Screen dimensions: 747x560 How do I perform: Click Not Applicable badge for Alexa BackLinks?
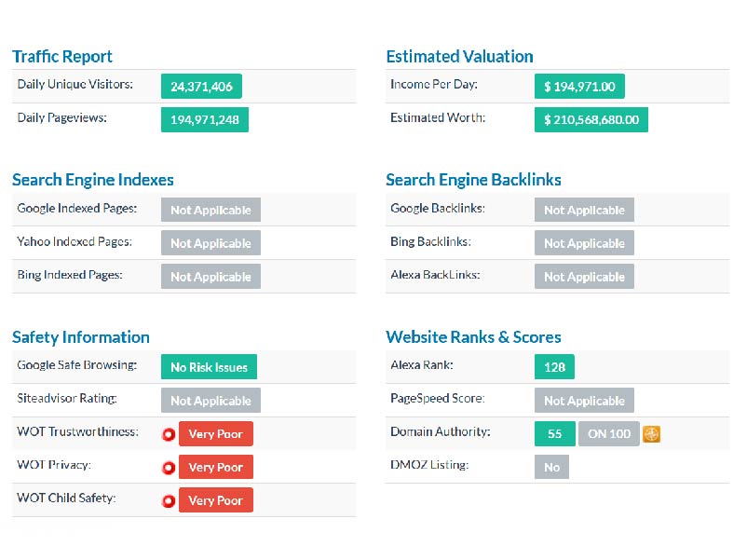coord(584,278)
